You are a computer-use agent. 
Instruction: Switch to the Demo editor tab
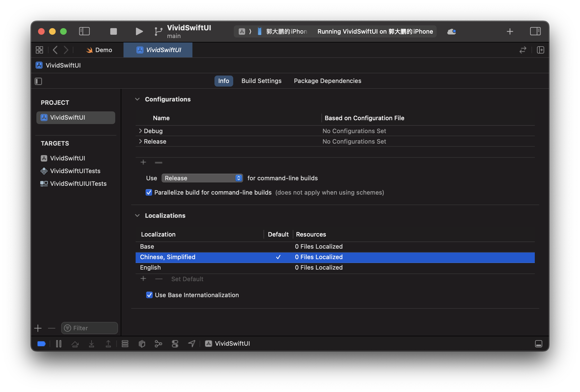tap(99, 50)
